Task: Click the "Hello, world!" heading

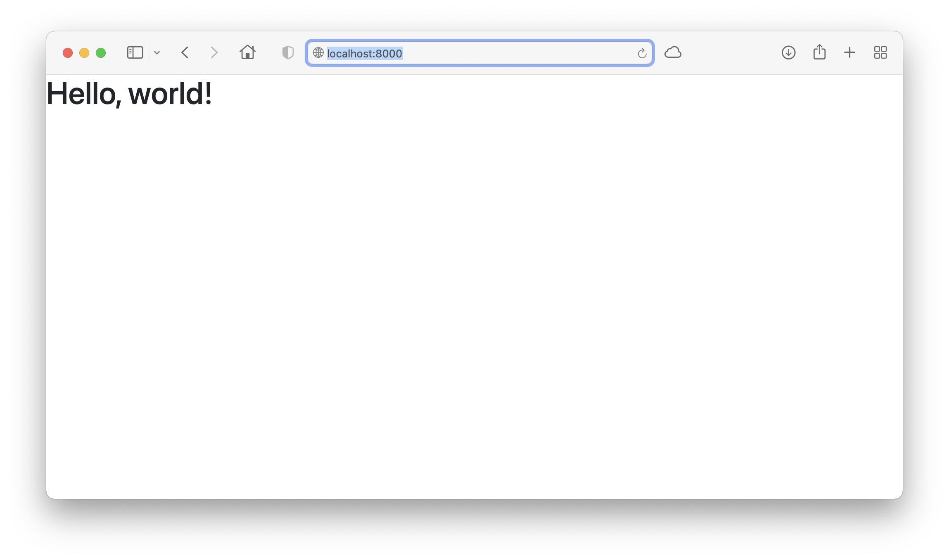Action: 129,94
